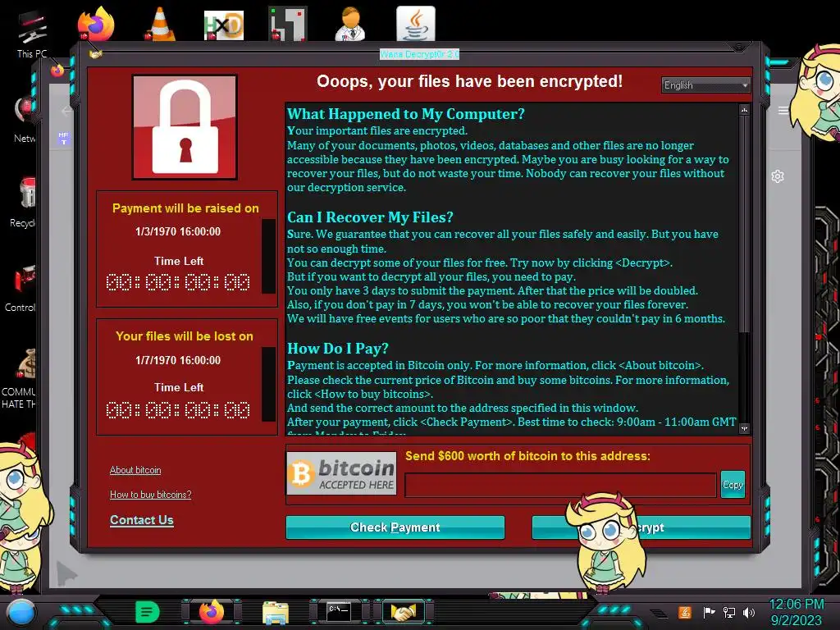
Task: Click the Your files will be lost on label
Action: [185, 336]
